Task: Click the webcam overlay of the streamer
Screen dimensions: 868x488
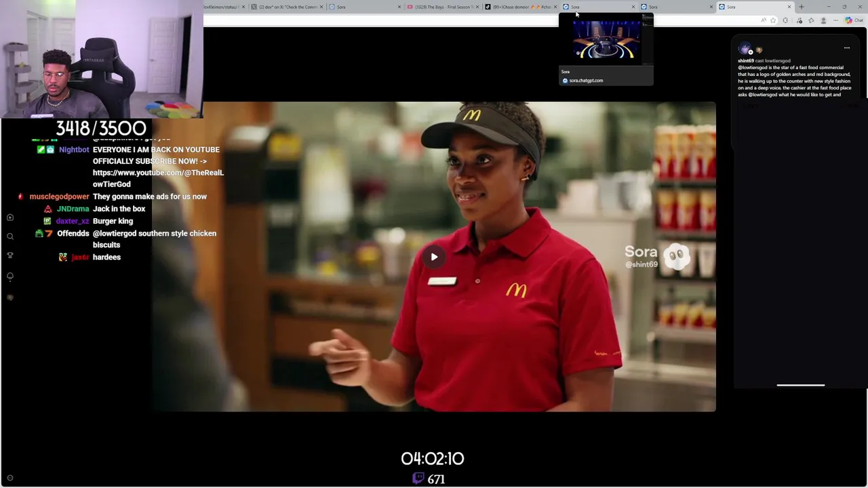Action: (x=102, y=59)
